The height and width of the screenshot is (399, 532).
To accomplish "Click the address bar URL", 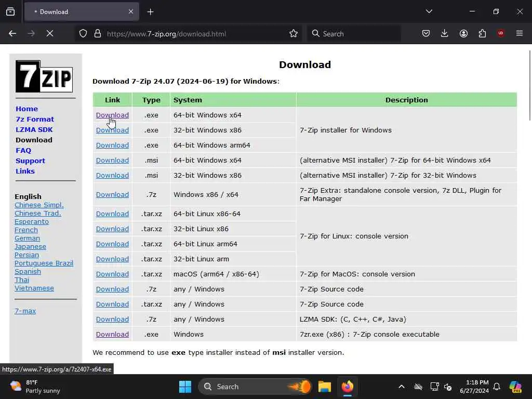I will (x=166, y=34).
